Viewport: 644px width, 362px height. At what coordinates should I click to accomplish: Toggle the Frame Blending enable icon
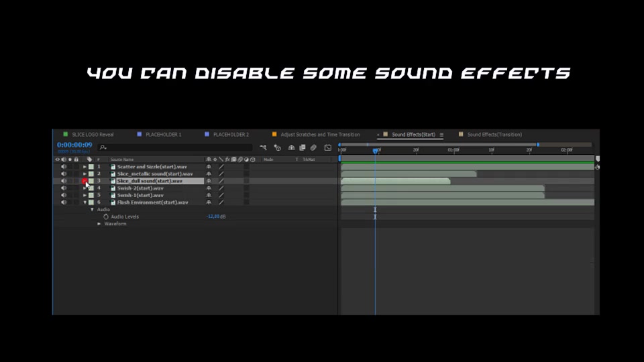[x=303, y=147]
